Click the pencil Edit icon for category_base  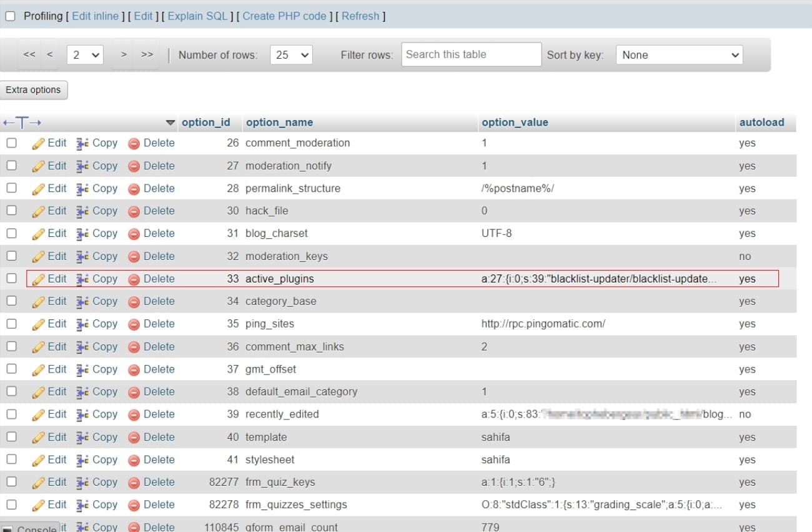click(39, 302)
